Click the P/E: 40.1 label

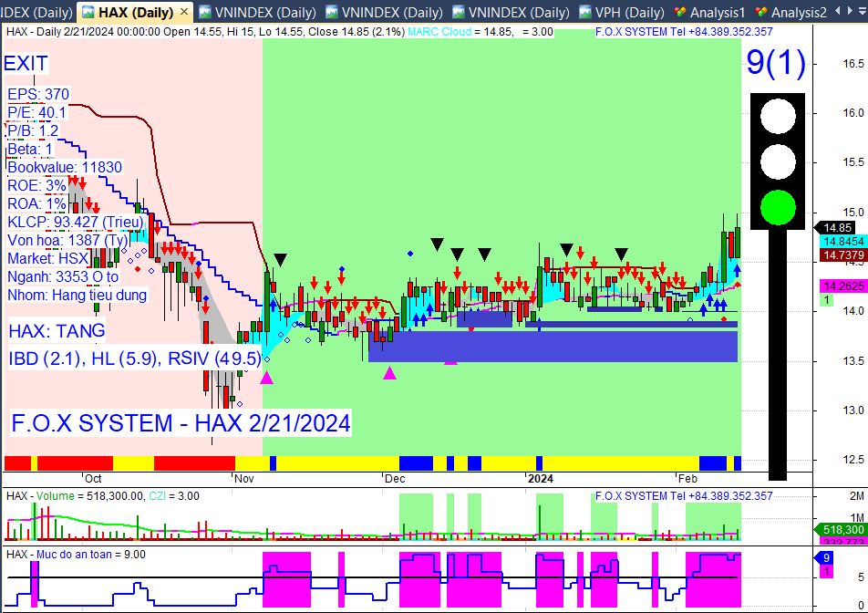coord(36,112)
